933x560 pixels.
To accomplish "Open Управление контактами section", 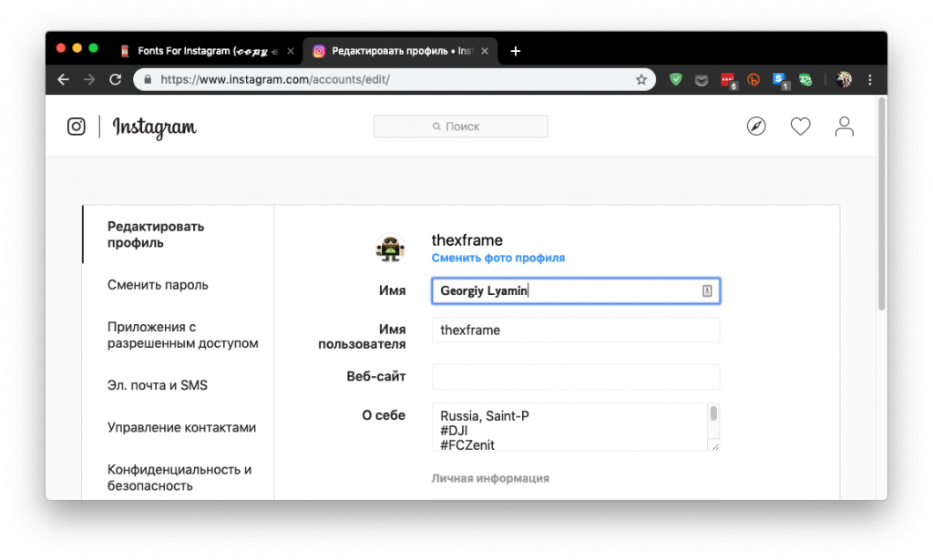I will (x=181, y=427).
